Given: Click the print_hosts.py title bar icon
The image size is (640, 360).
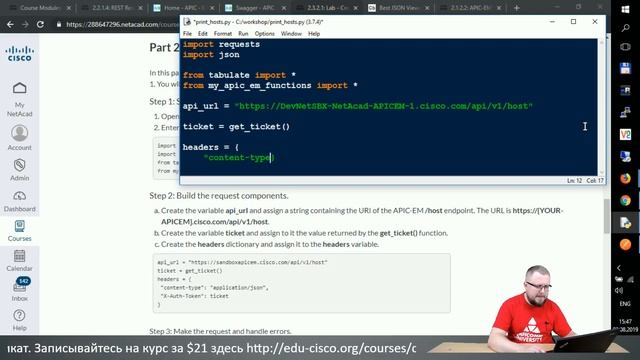Looking at the screenshot, I should click(x=187, y=22).
